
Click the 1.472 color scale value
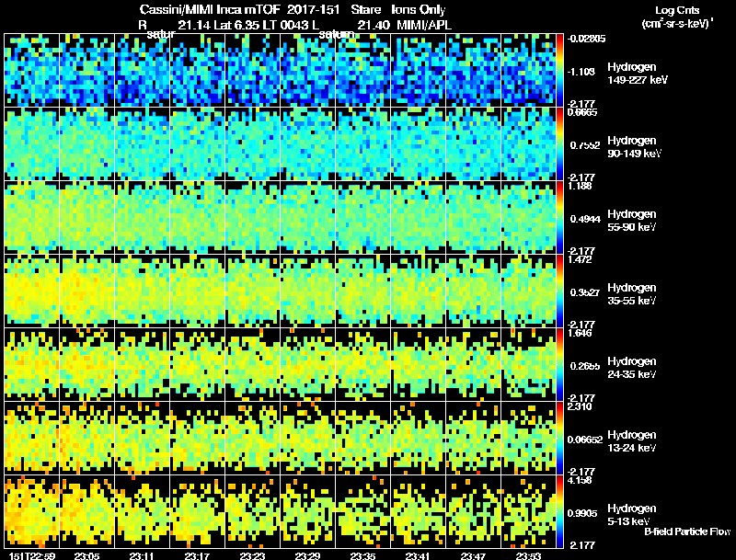[580, 259]
